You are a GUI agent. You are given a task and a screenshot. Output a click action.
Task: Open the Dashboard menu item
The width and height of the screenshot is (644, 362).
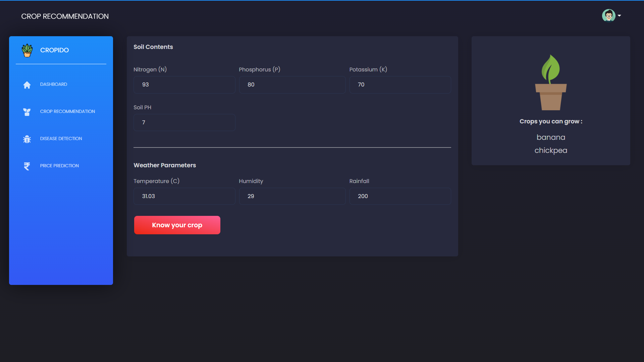click(54, 84)
